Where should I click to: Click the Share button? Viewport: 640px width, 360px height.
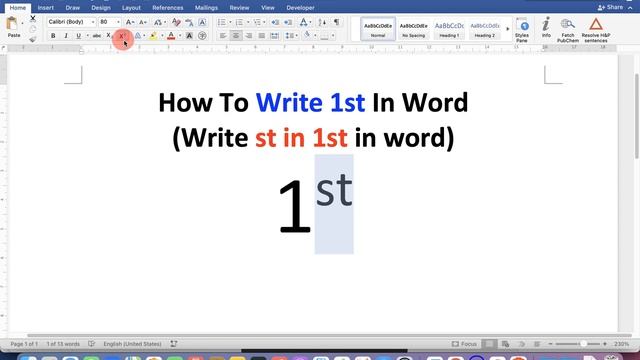click(x=611, y=7)
